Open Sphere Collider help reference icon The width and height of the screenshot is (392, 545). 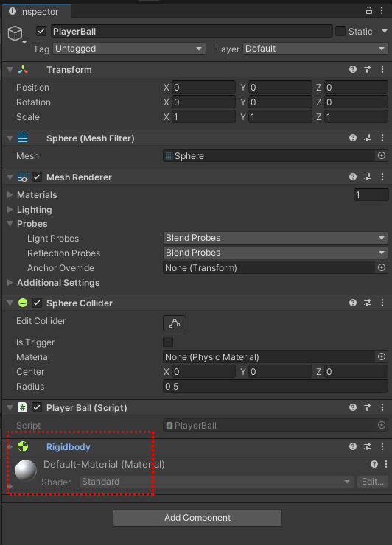pyautogui.click(x=353, y=303)
